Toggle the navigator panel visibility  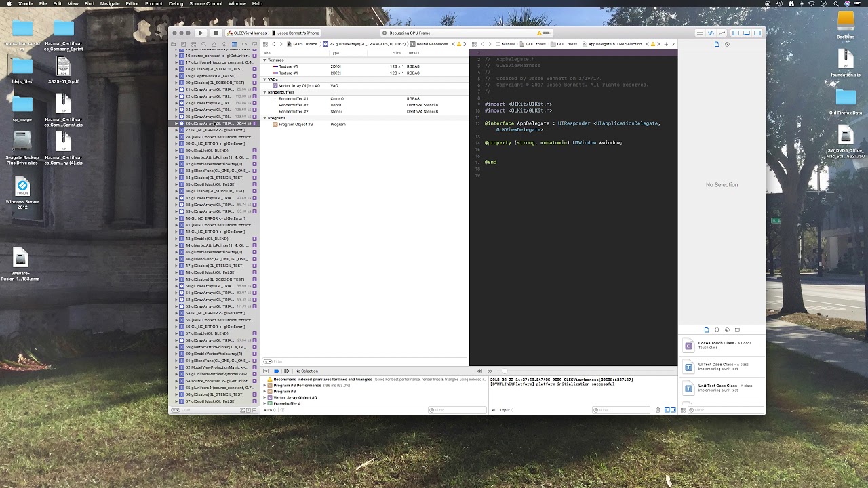click(x=736, y=33)
